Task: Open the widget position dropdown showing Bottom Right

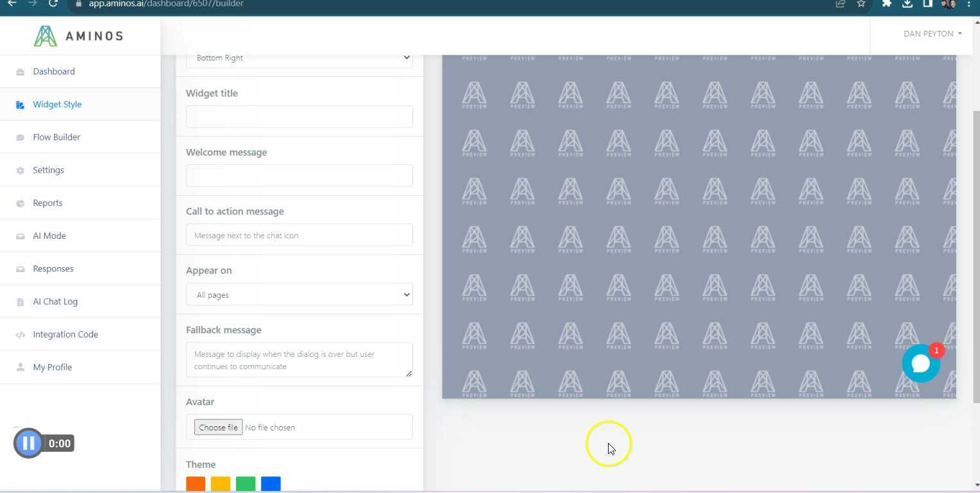Action: pos(299,58)
